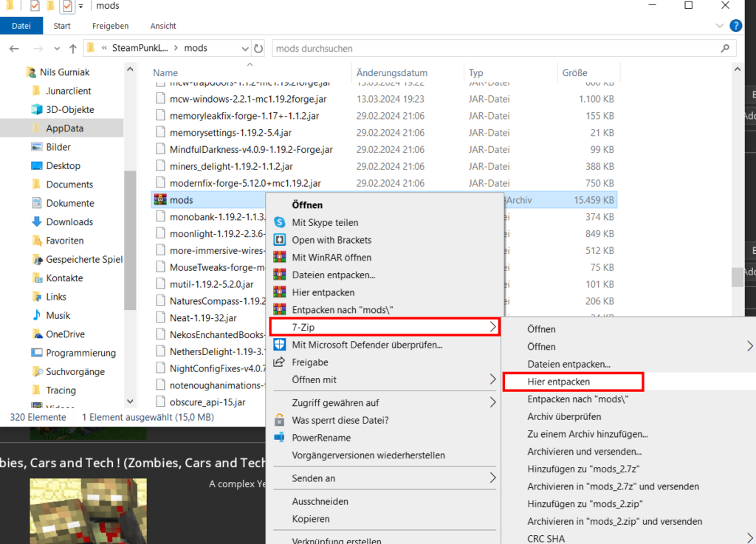The image size is (756, 544).
Task: Click the Microsoft Defender shield icon
Action: (280, 345)
